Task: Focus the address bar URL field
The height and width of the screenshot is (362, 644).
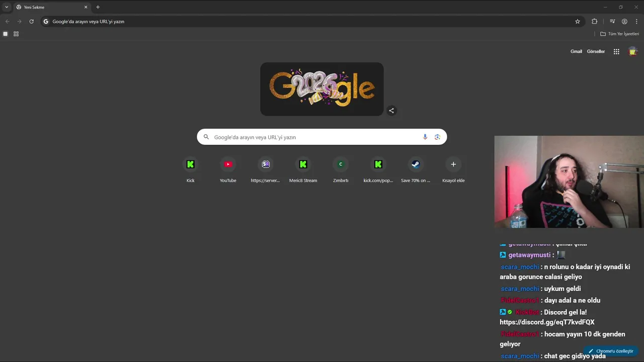Action: pyautogui.click(x=312, y=22)
